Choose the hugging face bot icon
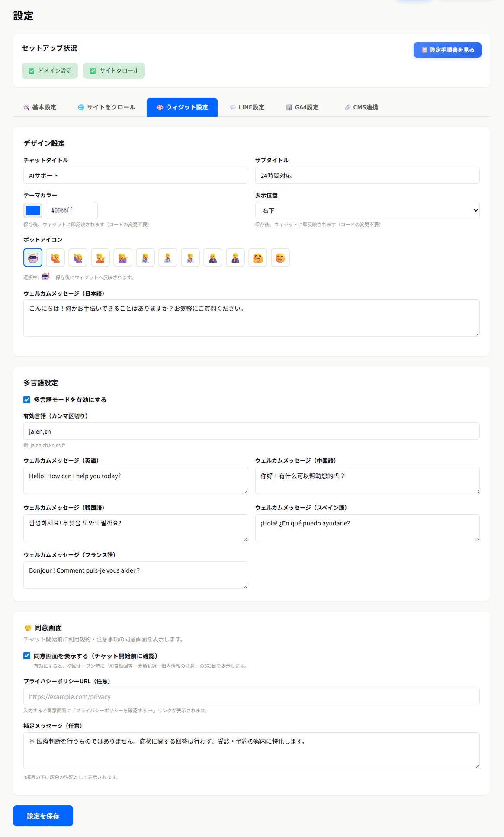The image size is (504, 837). coord(258,258)
